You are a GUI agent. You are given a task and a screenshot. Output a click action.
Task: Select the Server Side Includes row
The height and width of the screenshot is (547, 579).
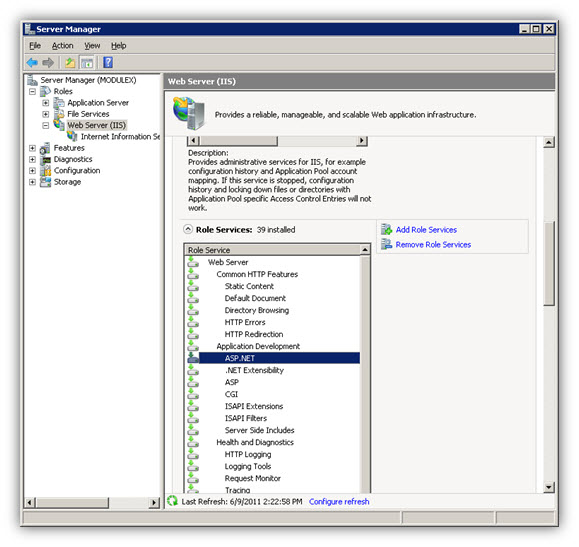260,430
